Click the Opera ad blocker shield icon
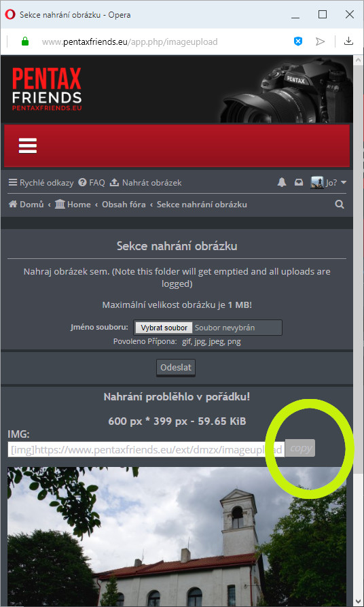The image size is (364, 607). [298, 41]
